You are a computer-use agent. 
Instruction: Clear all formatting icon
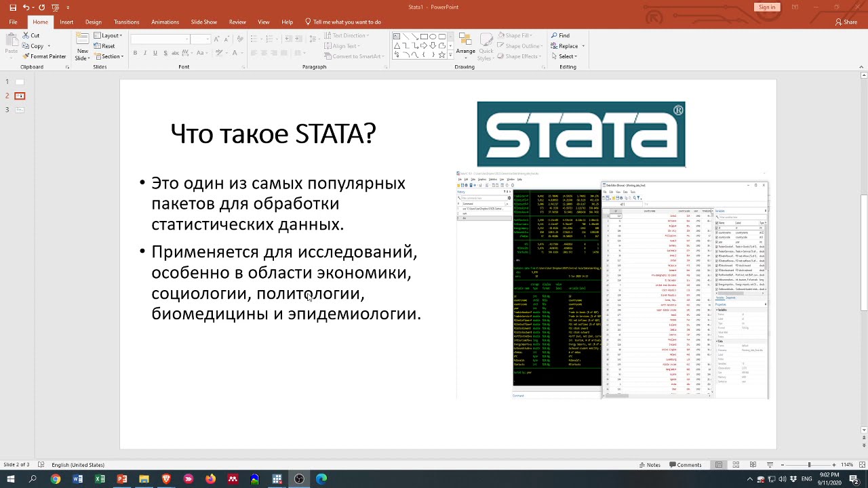(x=241, y=39)
